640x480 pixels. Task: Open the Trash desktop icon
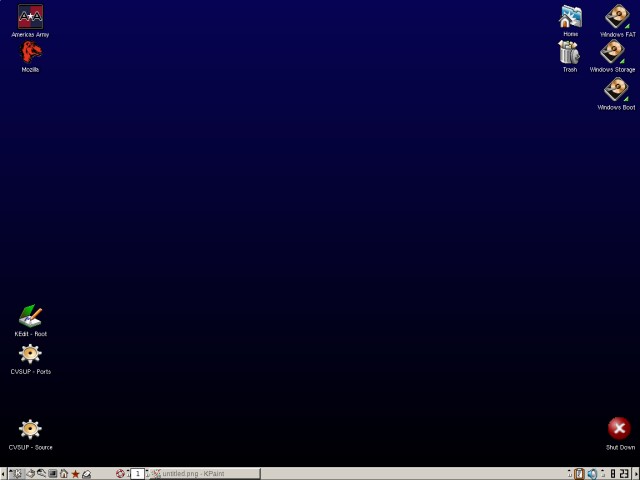[569, 53]
